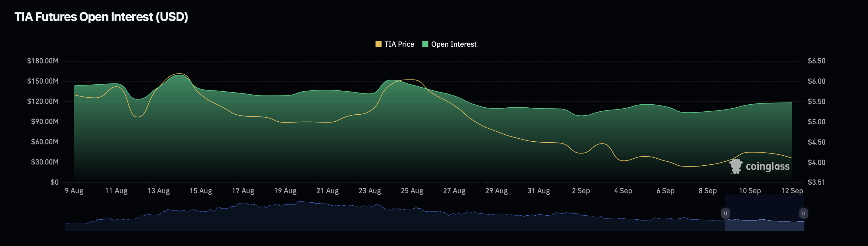Click the 27 Aug x-axis label
868x246 pixels.
(x=454, y=191)
